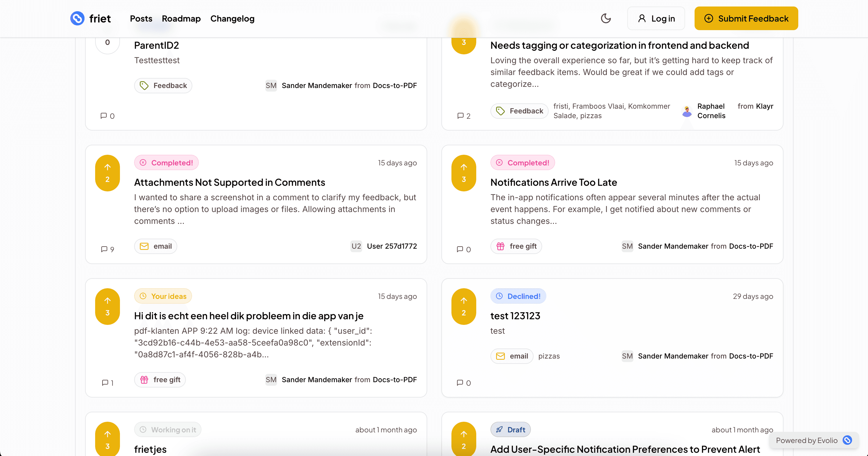Click the Log in button
This screenshot has height=456, width=868.
tap(656, 18)
